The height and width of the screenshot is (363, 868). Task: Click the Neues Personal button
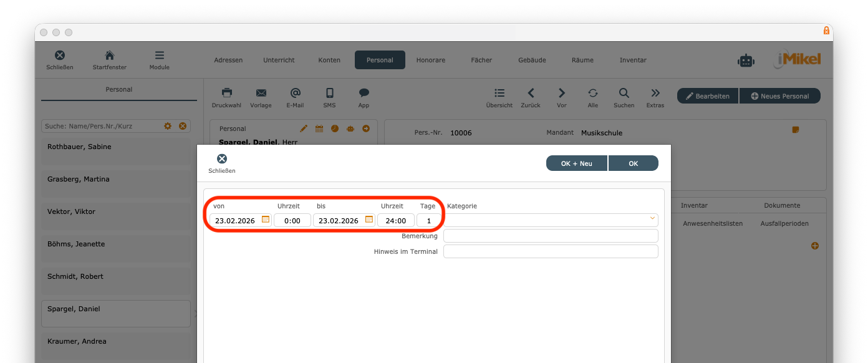780,96
